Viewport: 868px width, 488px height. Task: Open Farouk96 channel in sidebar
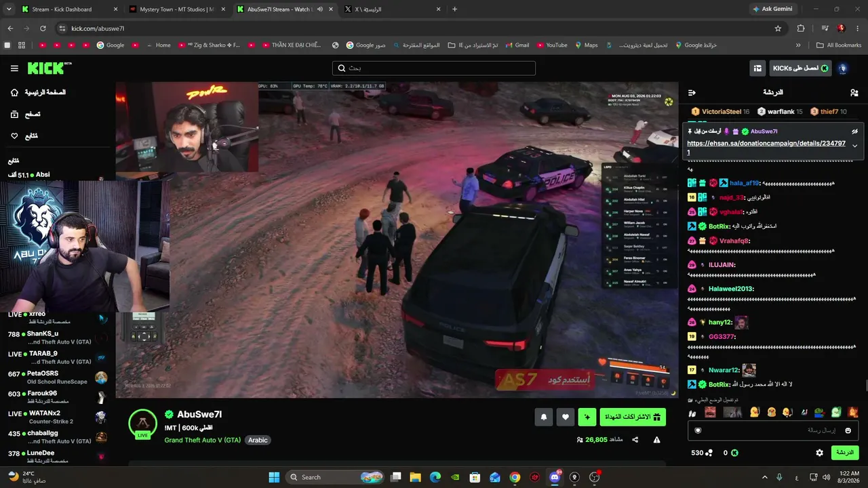coord(58,397)
